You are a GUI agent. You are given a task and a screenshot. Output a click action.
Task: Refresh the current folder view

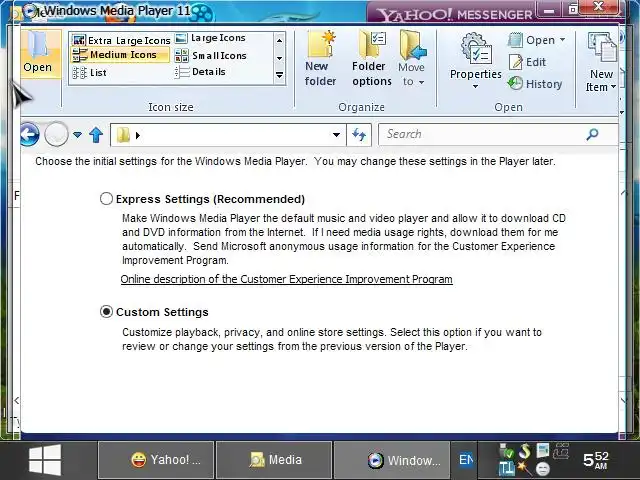pos(359,135)
